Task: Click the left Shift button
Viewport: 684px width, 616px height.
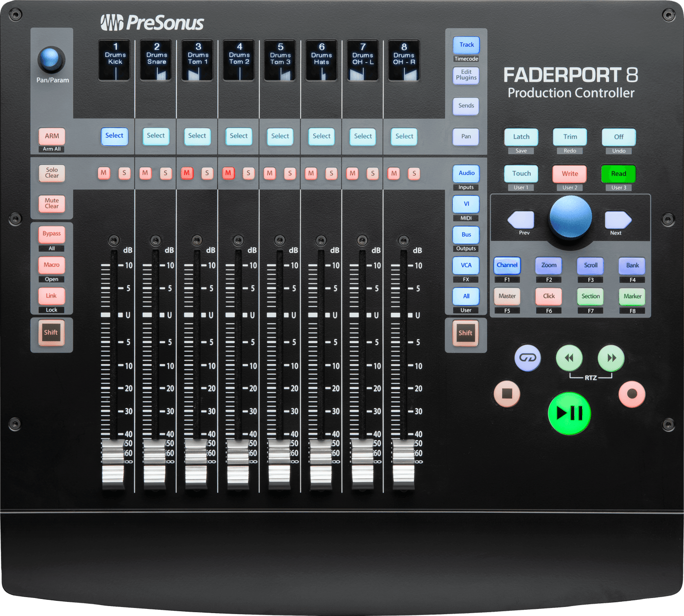Action: [x=51, y=333]
